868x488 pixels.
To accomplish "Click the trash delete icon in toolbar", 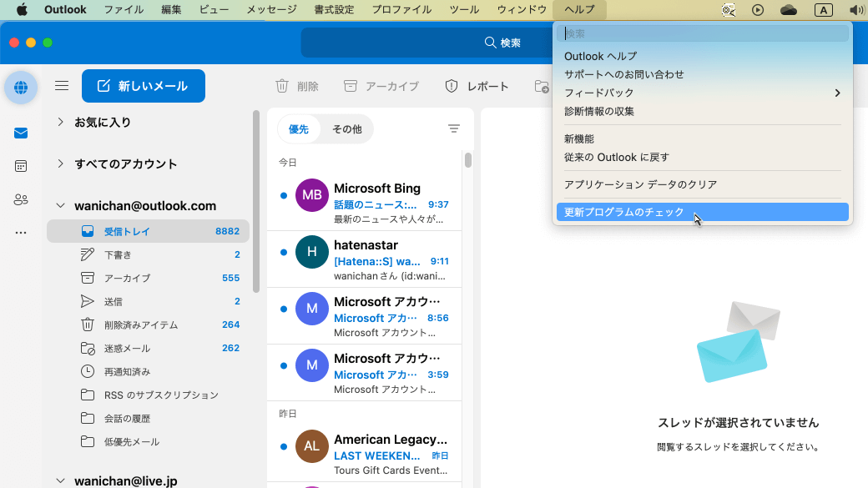I will 282,86.
